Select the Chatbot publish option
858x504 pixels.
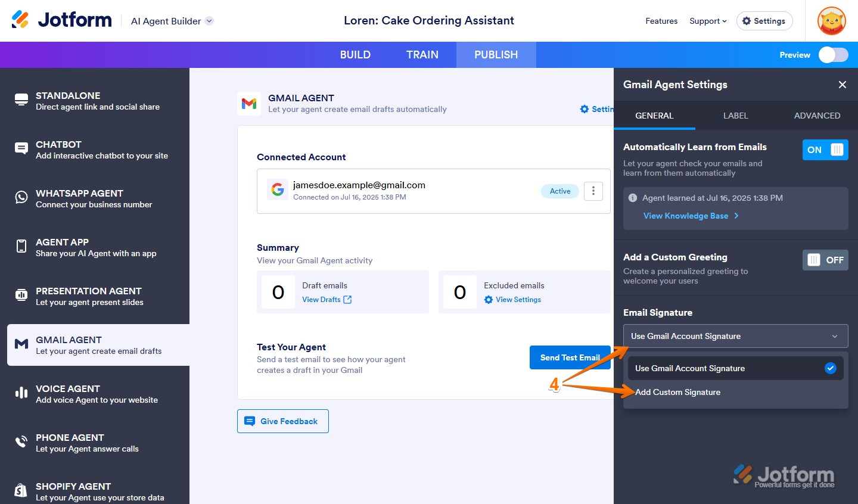[95, 150]
